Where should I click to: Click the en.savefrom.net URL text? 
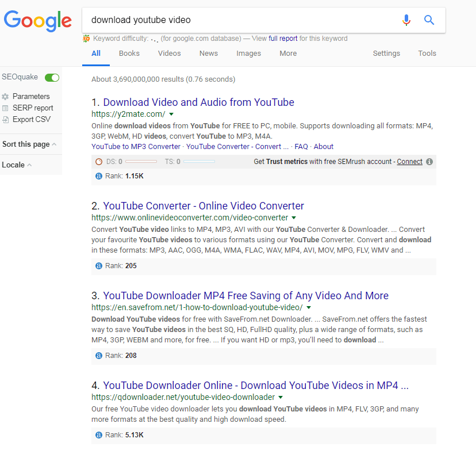(x=197, y=307)
